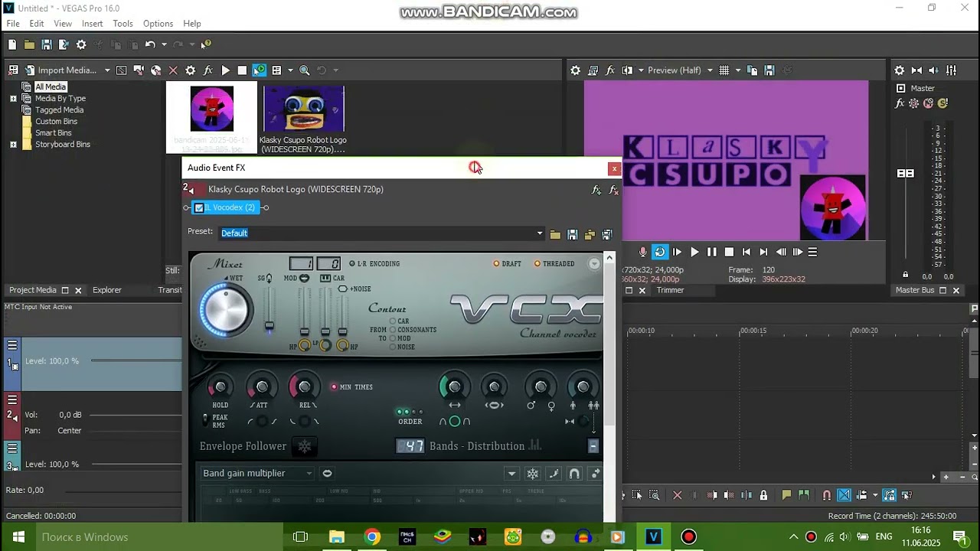Click the 47 bands count display
This screenshot has width=980, height=551.
coord(410,446)
